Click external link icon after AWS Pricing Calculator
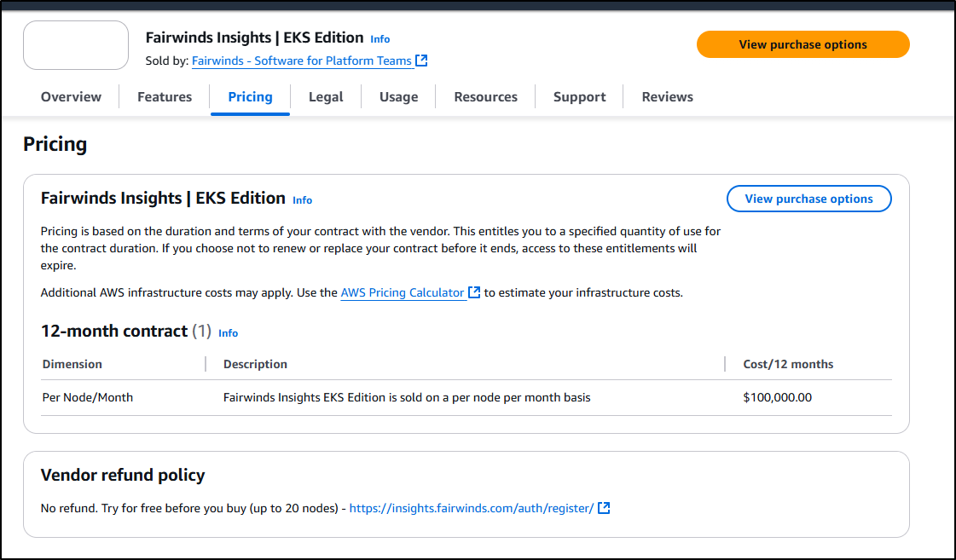This screenshot has height=560, width=956. point(474,292)
